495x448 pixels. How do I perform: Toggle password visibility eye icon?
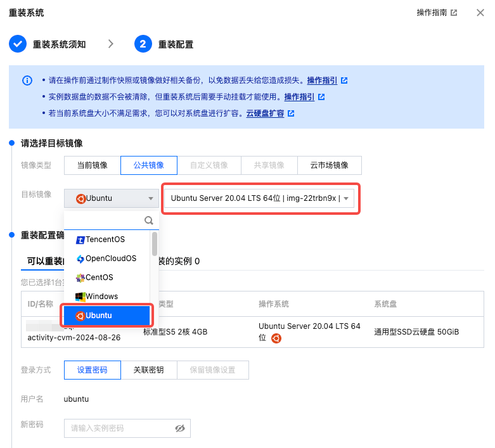[180, 428]
